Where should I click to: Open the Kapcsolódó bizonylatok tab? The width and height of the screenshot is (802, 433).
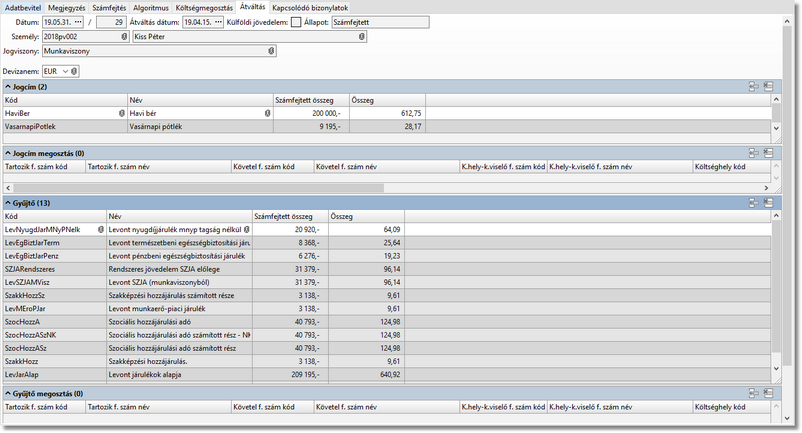310,7
